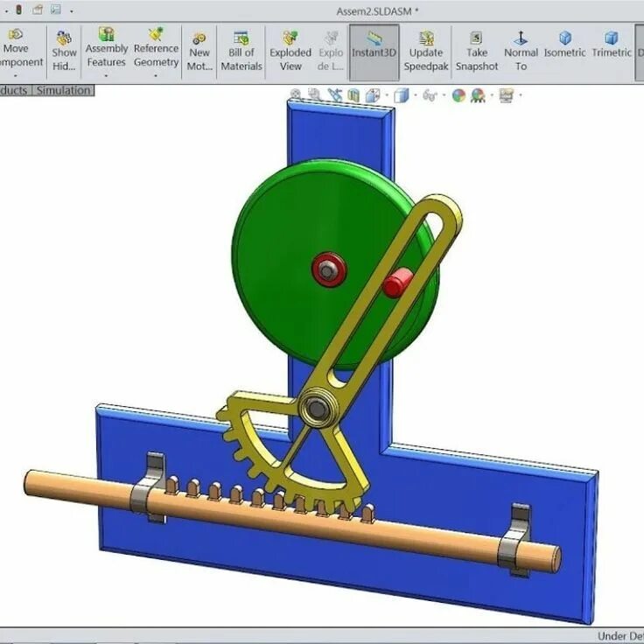
Task: Click the Assem2.SLDASM title text
Action: (x=377, y=11)
